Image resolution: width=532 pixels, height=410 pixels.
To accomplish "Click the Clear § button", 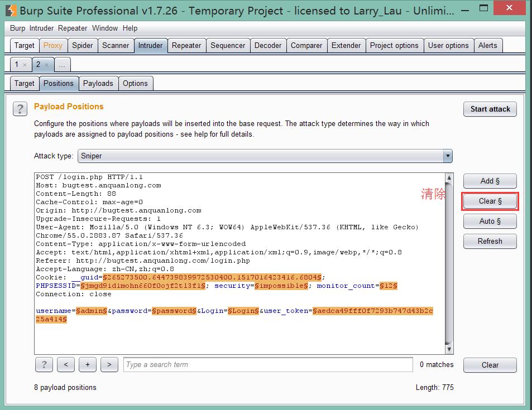I will point(490,201).
